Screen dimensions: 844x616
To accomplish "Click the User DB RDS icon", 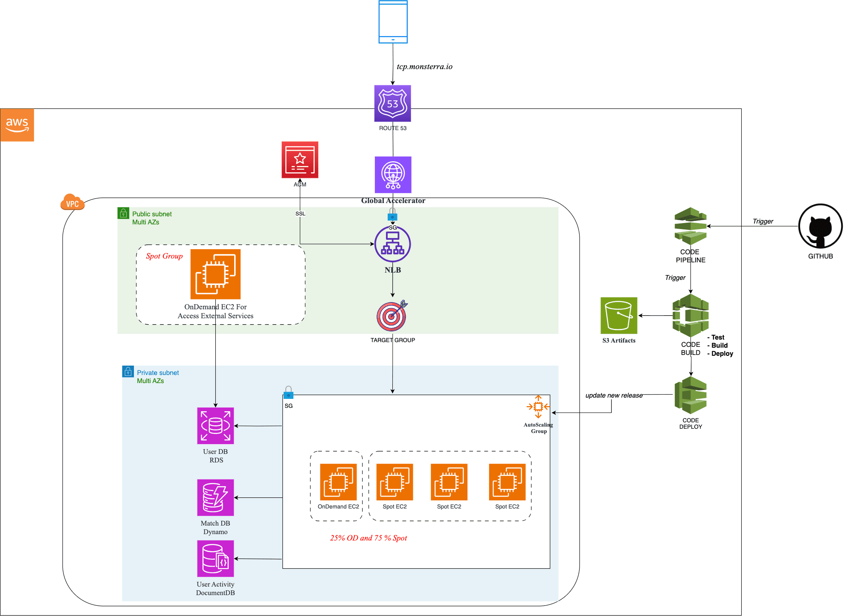I will [x=215, y=426].
